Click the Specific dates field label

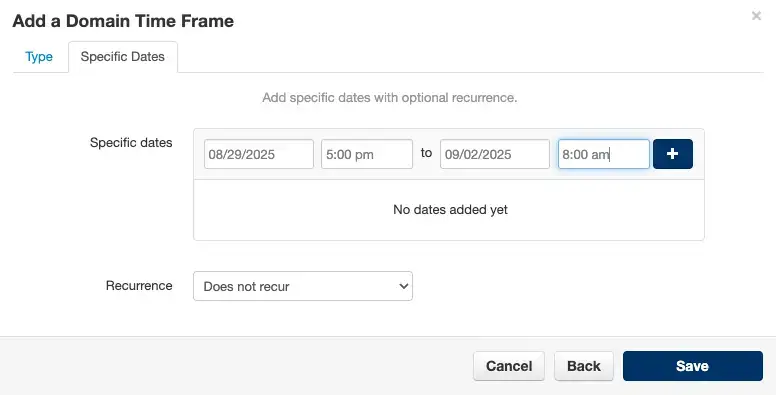tap(131, 143)
